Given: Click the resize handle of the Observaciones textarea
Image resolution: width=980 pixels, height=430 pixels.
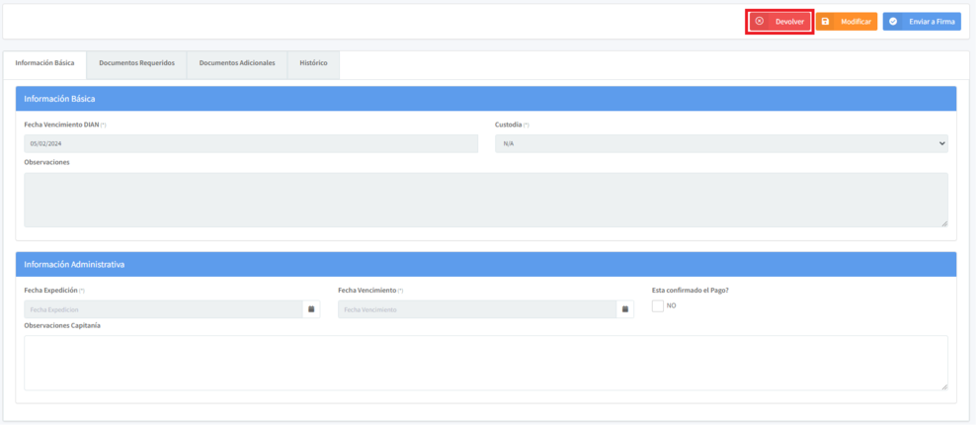Looking at the screenshot, I should click(943, 223).
